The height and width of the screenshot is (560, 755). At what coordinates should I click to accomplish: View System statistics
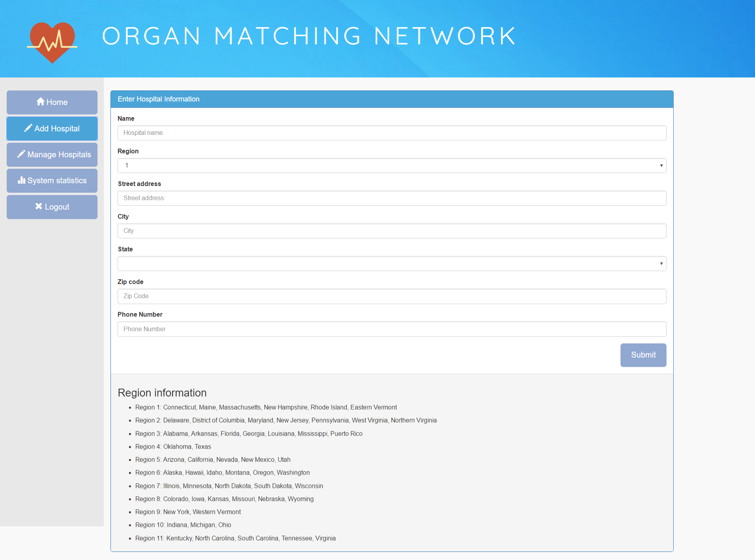point(52,181)
